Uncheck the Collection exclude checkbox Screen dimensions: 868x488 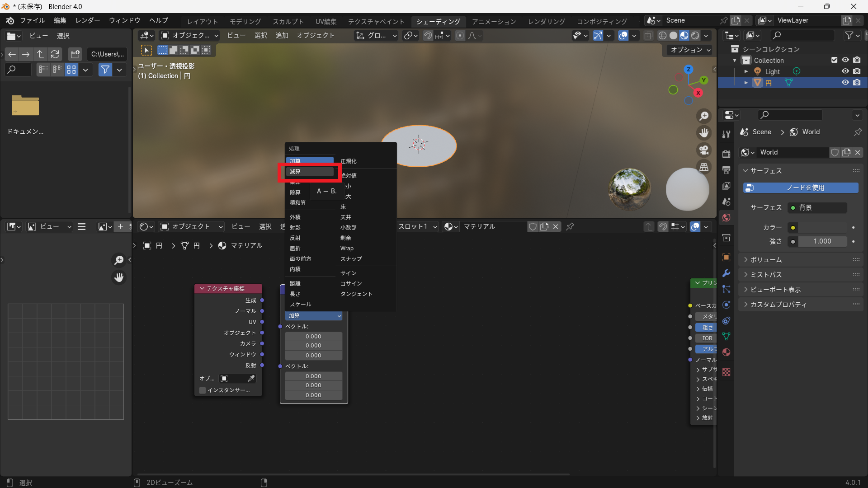point(834,60)
